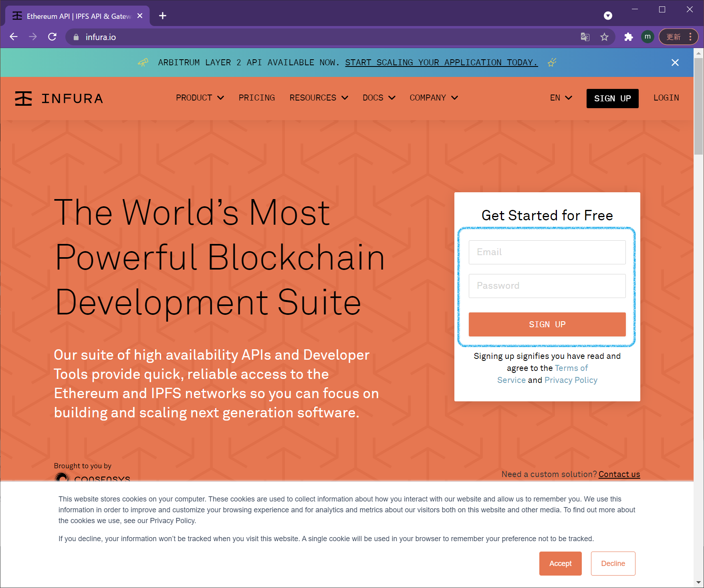
Task: Open the EN language selector
Action: click(x=561, y=98)
